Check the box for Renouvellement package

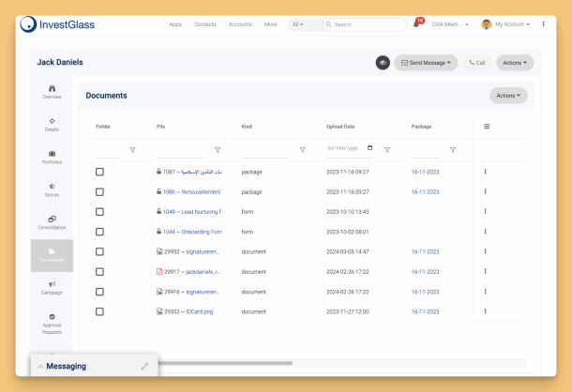(x=99, y=191)
